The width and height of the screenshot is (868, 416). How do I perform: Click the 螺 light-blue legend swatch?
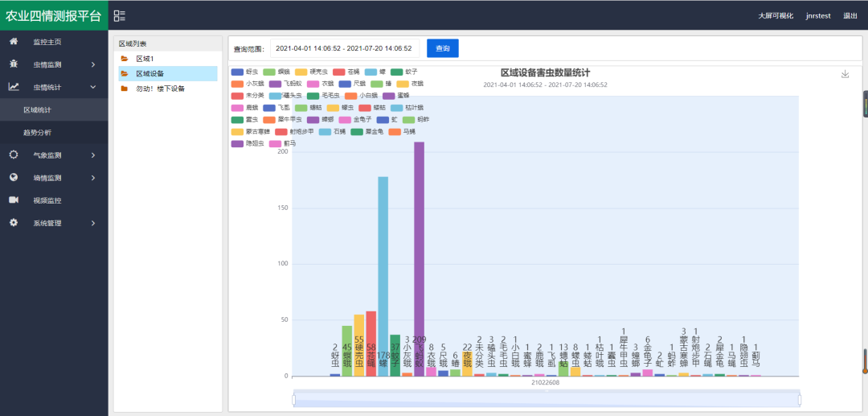click(x=372, y=72)
